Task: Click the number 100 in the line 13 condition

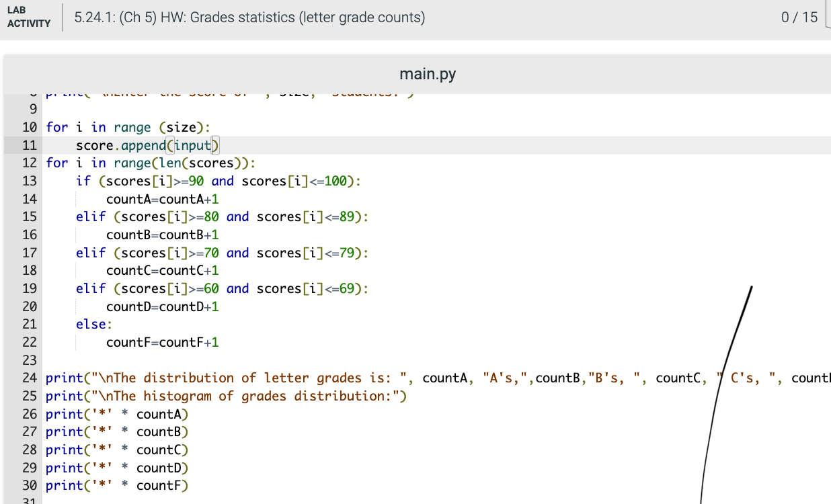Action: [x=335, y=181]
